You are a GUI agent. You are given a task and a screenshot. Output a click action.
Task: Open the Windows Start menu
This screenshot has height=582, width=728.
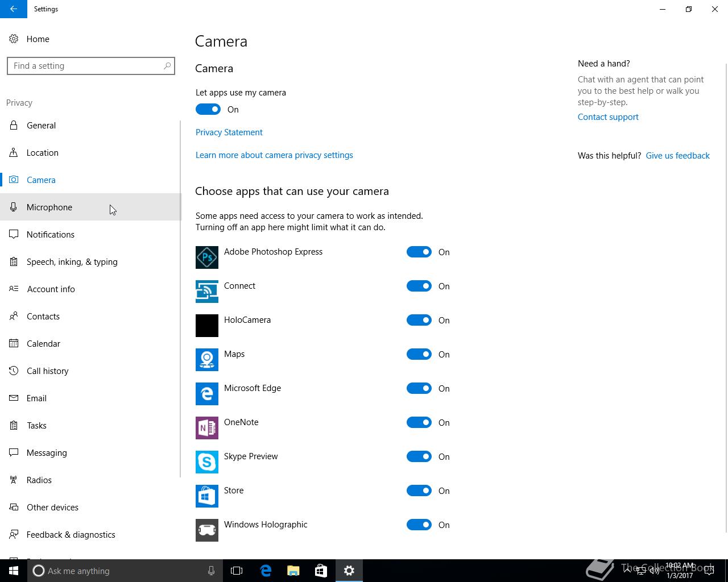pos(14,571)
